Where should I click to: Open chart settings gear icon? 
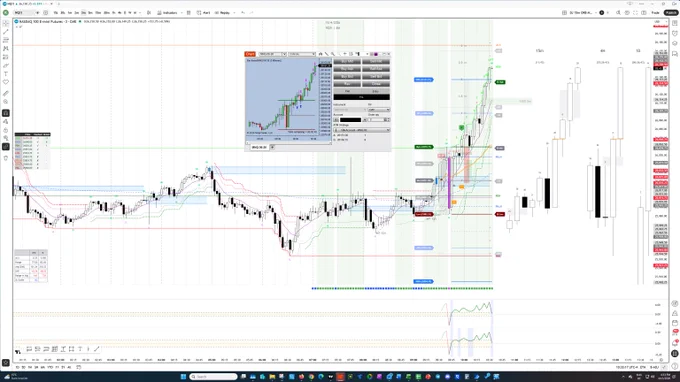(x=627, y=13)
